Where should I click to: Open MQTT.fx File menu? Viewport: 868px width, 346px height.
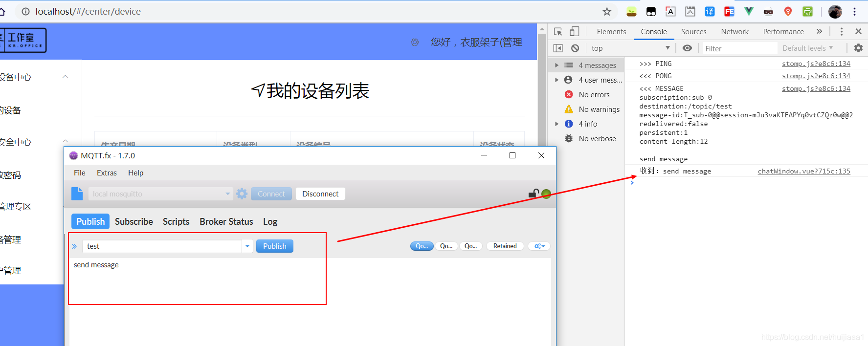80,173
